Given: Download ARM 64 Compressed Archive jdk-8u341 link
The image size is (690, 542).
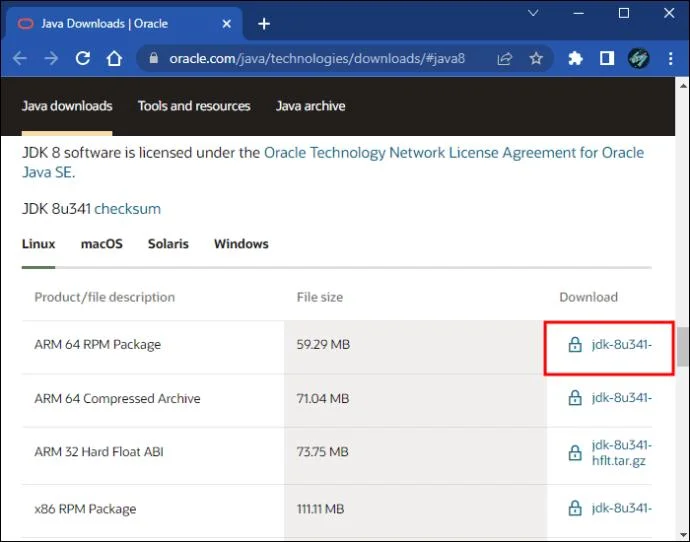Looking at the screenshot, I should click(621, 398).
